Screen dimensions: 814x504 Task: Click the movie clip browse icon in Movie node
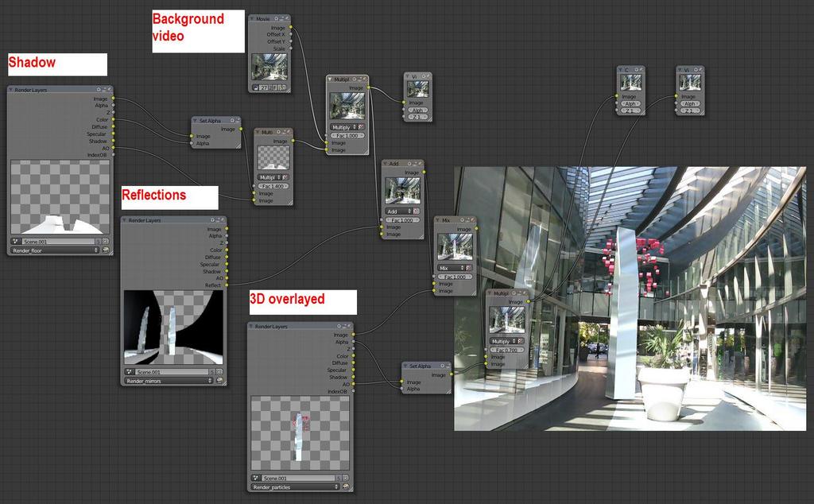pos(255,87)
